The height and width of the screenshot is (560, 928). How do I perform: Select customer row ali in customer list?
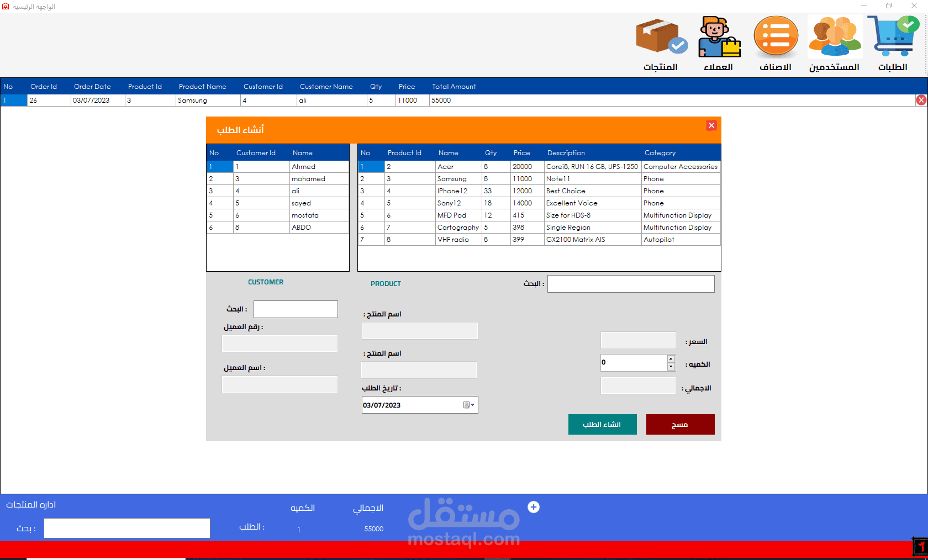(x=278, y=191)
